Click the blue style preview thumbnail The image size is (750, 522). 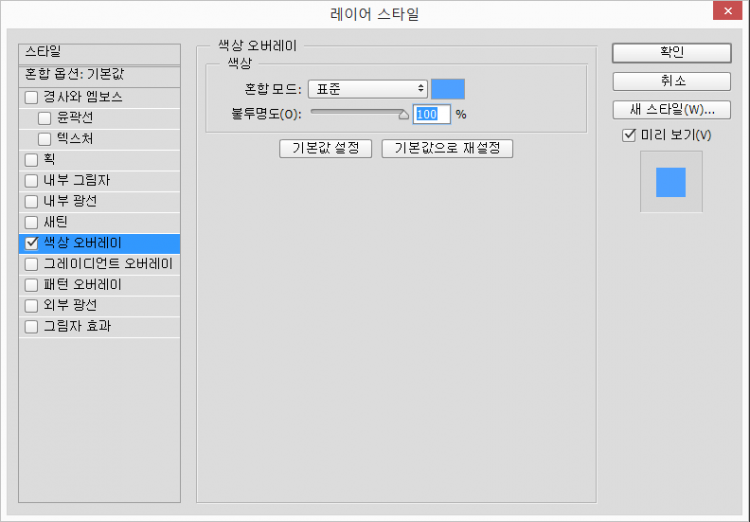[671, 182]
